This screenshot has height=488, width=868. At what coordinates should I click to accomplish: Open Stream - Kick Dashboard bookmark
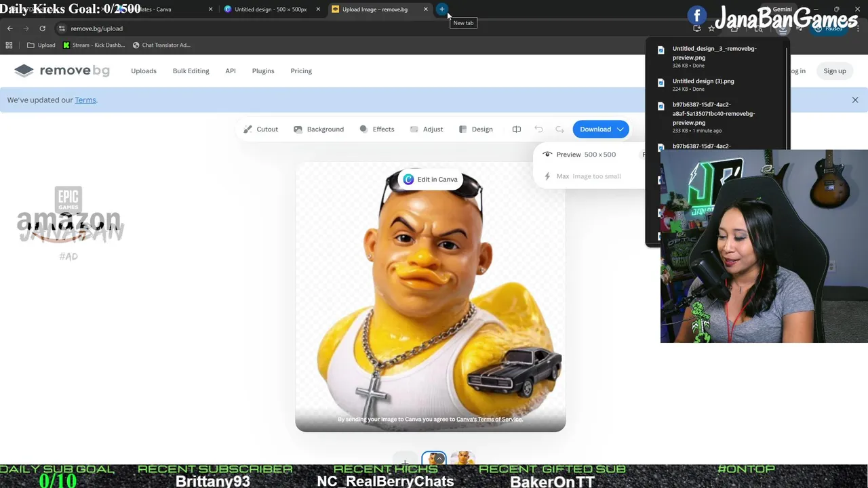coord(94,45)
